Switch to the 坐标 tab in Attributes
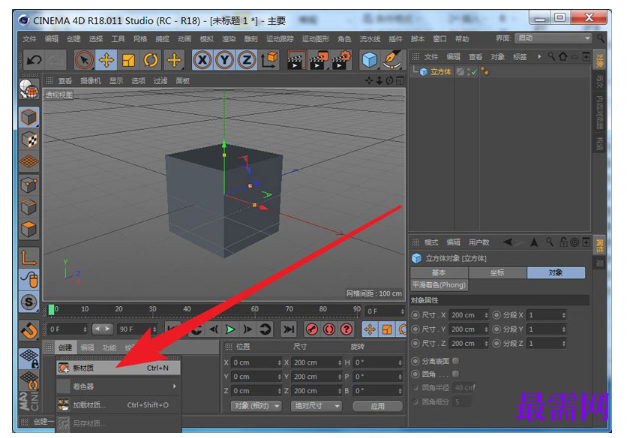 tap(497, 273)
